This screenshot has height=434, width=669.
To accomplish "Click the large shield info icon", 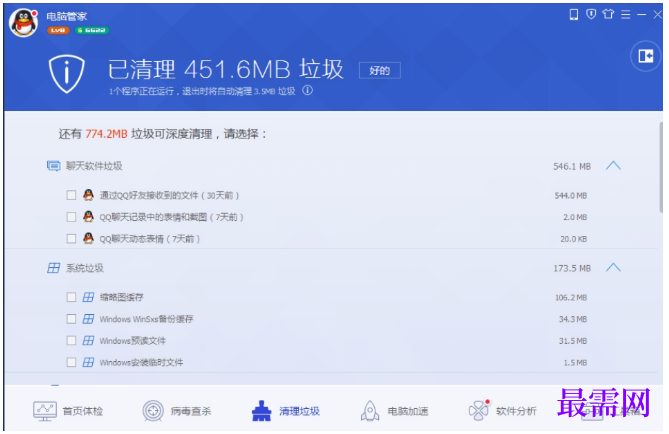I will pyautogui.click(x=67, y=73).
